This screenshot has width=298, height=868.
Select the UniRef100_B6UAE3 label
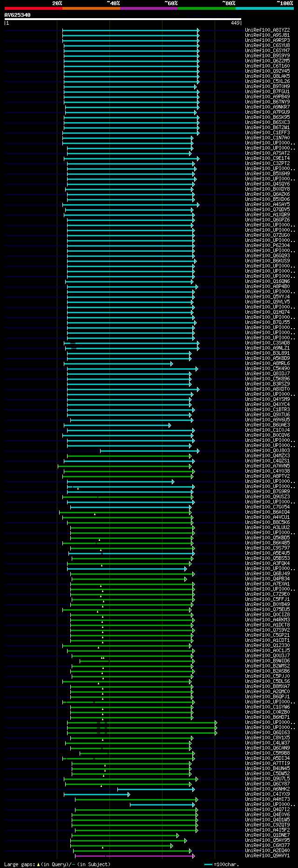point(267,425)
